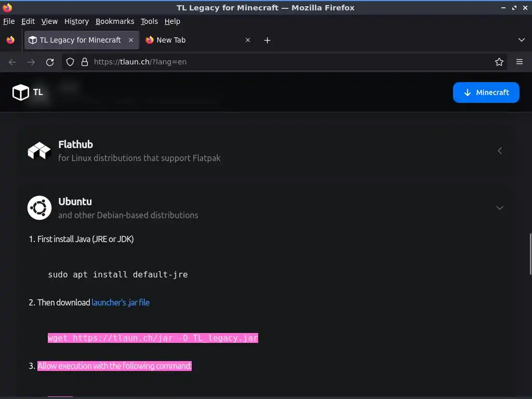Viewport: 532px width, 399px height.
Task: Close the TL Legacy for Minecraft tab
Action: point(131,40)
